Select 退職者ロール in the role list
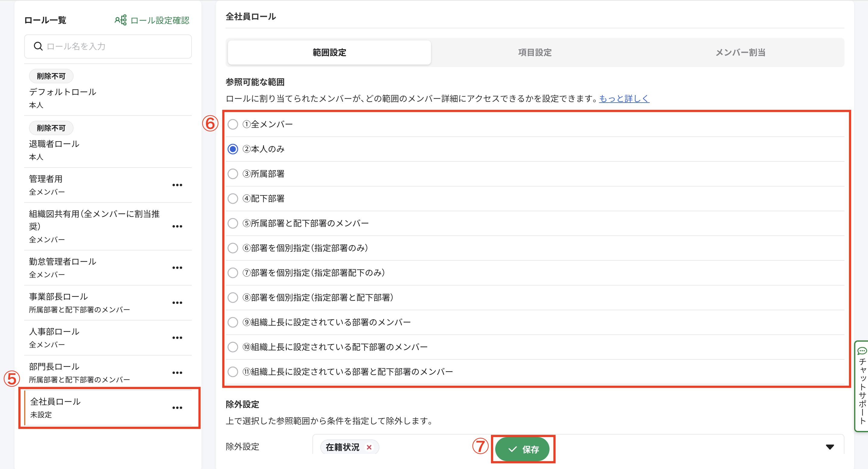Viewport: 868px width, 469px height. tap(108, 142)
